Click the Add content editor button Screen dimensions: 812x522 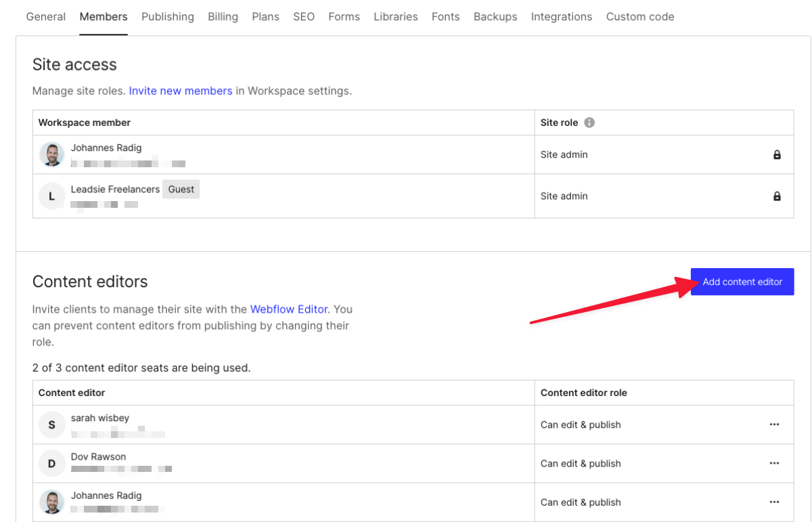click(742, 282)
